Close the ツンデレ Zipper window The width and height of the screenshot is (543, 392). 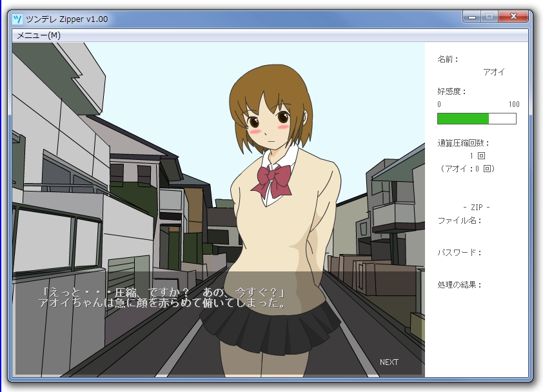coord(514,15)
